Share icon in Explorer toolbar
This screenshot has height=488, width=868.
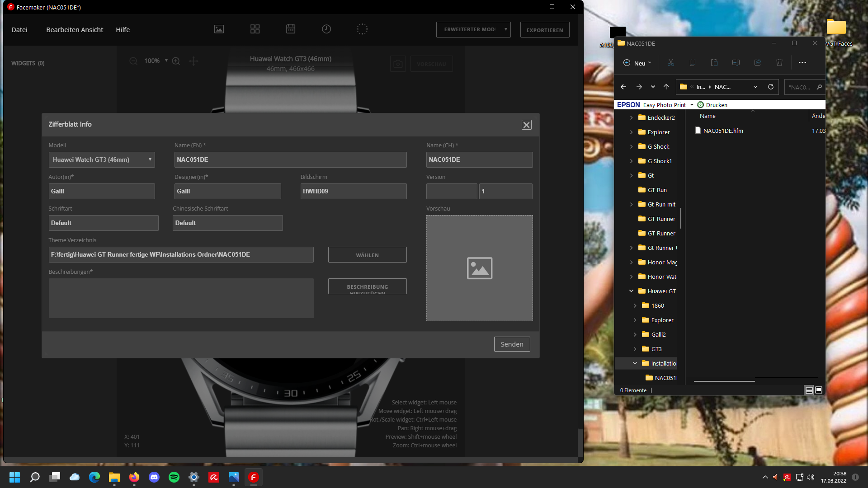tap(758, 63)
